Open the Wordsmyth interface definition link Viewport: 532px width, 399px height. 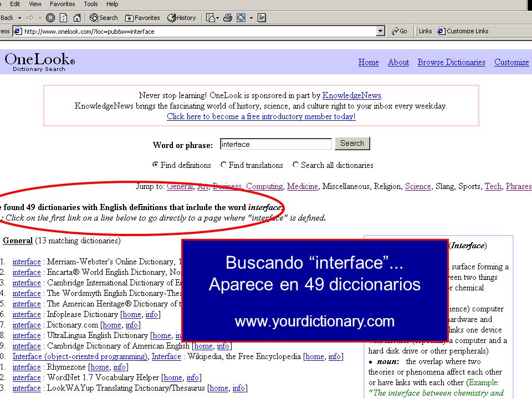coord(27,293)
